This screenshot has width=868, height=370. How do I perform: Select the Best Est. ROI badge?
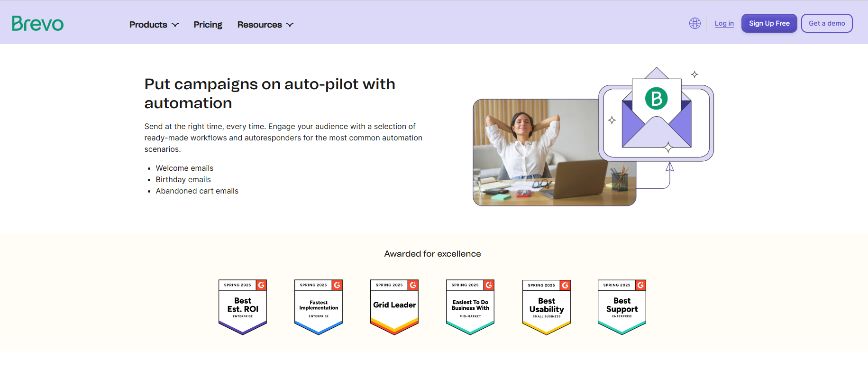point(243,307)
